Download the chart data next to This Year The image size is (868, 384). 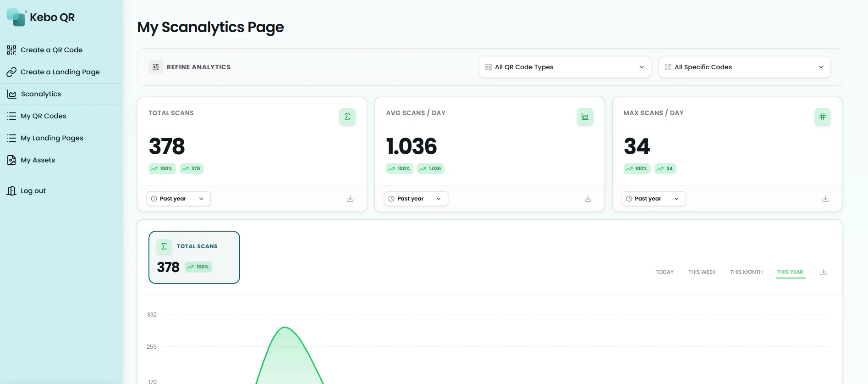pyautogui.click(x=824, y=272)
